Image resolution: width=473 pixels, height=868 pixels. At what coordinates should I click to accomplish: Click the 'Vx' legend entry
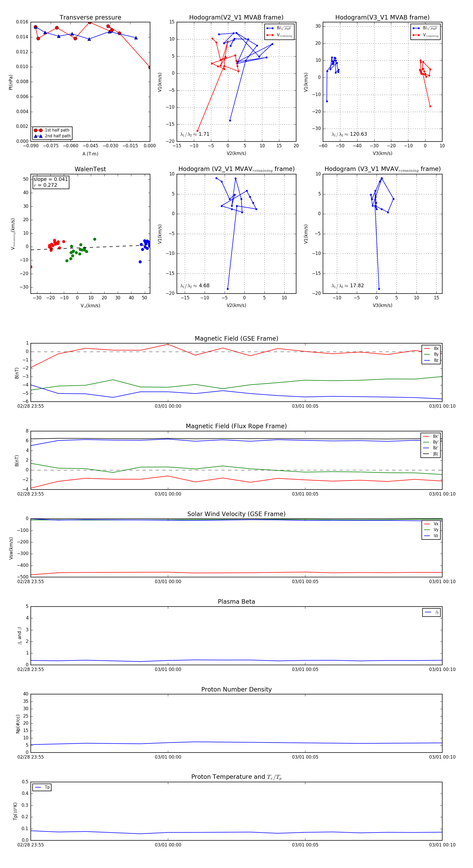pyautogui.click(x=431, y=524)
